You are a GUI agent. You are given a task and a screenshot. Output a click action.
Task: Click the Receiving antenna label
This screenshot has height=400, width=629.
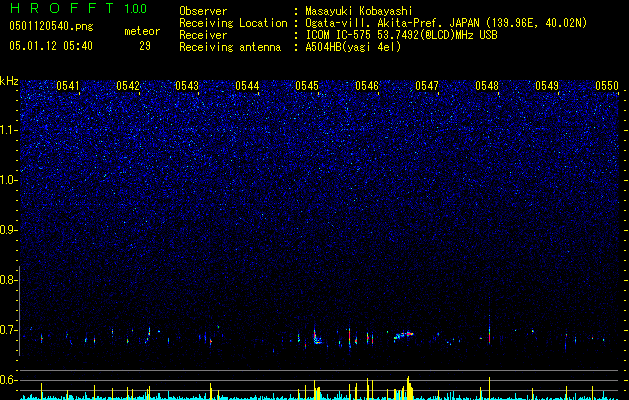click(230, 47)
